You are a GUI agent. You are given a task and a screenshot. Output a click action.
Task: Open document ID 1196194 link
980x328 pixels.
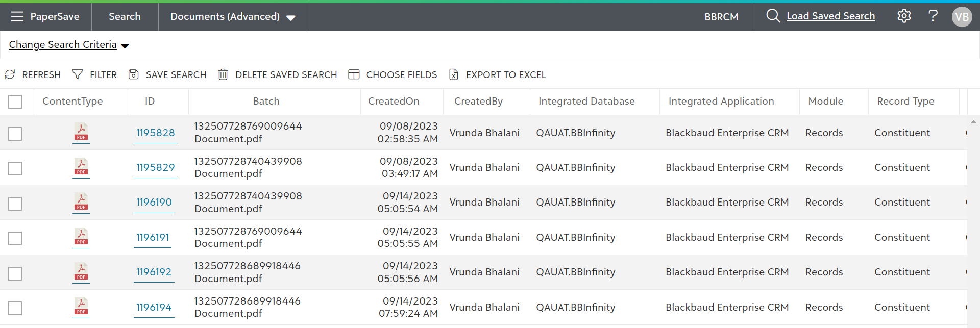coord(154,307)
